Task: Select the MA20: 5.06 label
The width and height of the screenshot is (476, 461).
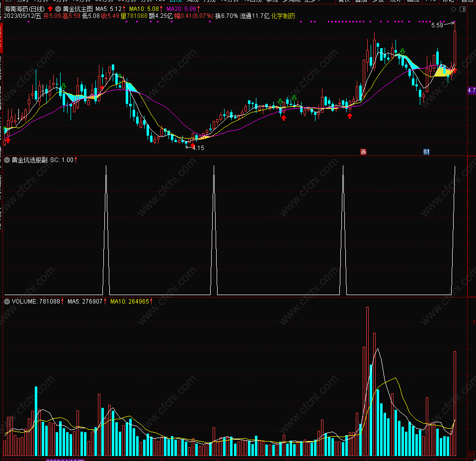Action: coord(181,9)
